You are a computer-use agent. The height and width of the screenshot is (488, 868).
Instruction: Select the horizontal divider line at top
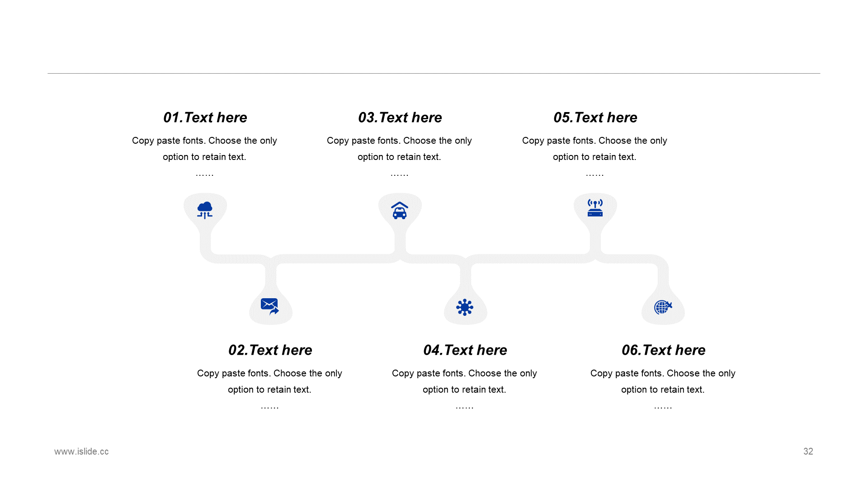(x=434, y=73)
